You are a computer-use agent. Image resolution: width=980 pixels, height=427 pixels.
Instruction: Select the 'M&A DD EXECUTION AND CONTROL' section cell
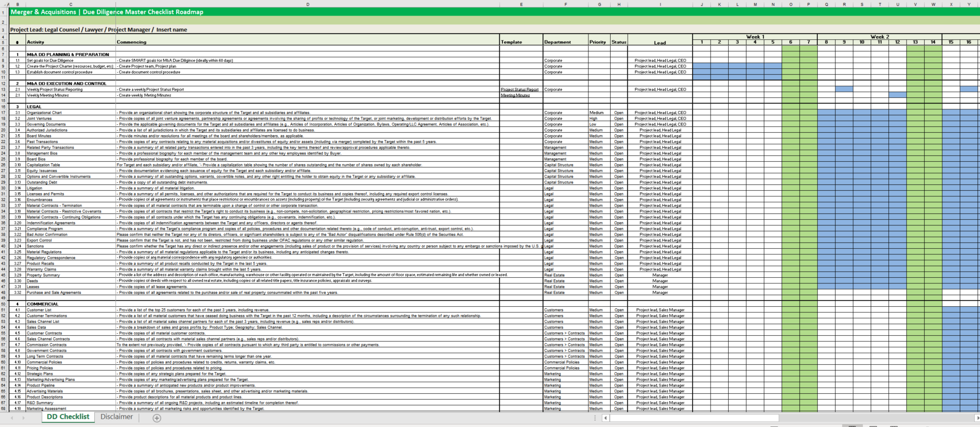70,83
